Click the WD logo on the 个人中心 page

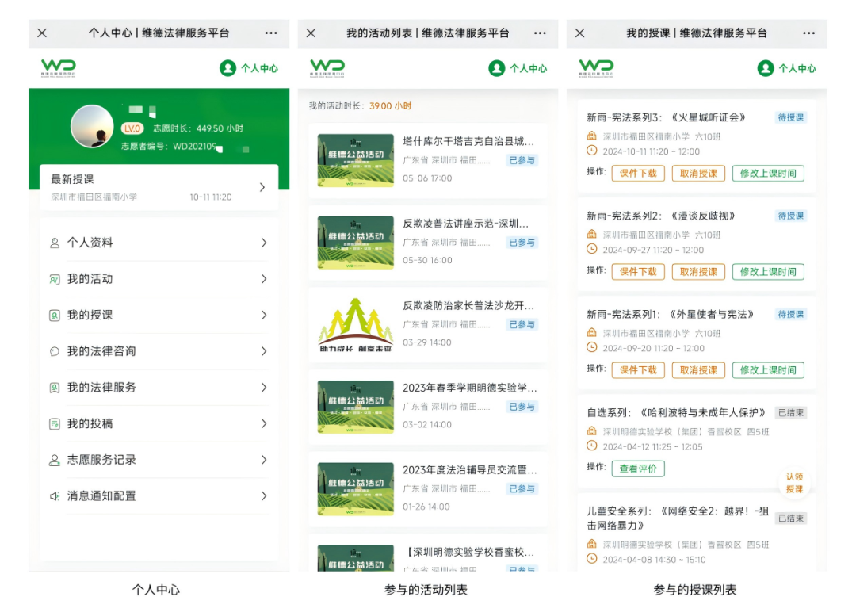(x=59, y=67)
